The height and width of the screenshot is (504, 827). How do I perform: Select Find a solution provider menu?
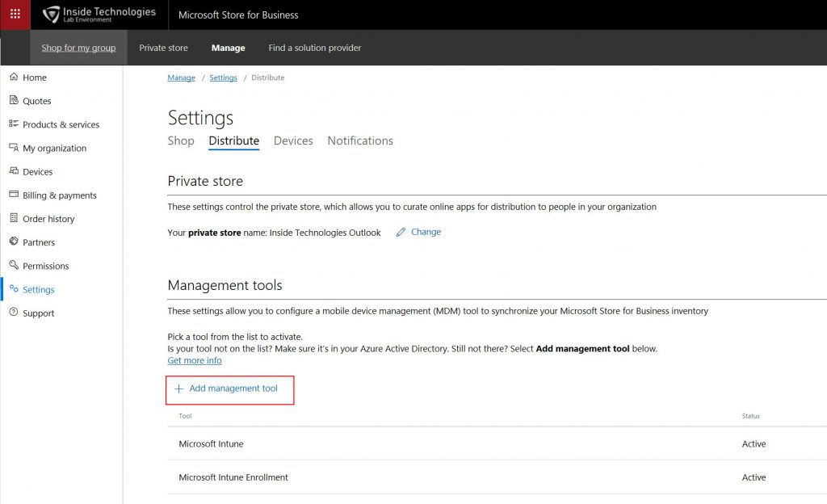[315, 48]
